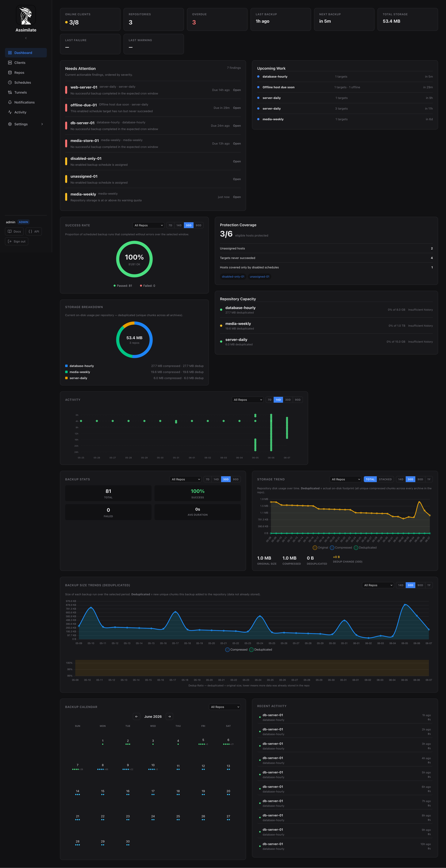Image resolution: width=446 pixels, height=868 pixels.
Task: Open the unassigned-01 host chip
Action: (259, 277)
